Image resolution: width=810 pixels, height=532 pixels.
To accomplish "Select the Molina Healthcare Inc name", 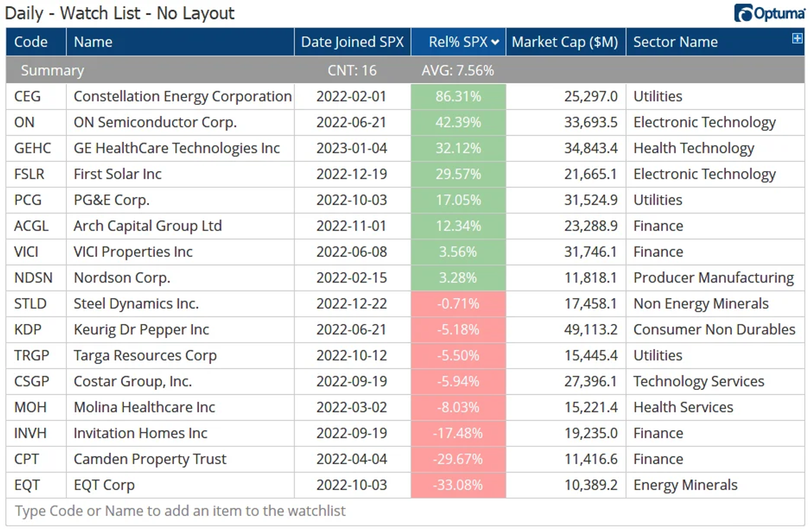I will 144,407.
